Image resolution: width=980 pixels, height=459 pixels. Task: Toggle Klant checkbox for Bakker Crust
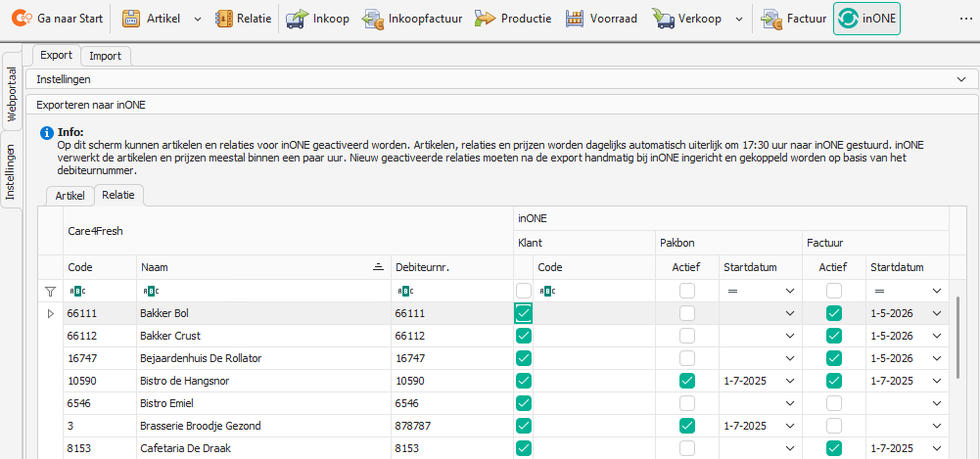(x=524, y=336)
